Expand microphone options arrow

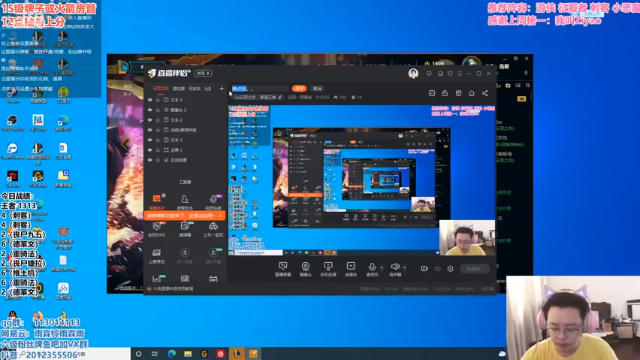pos(382,268)
